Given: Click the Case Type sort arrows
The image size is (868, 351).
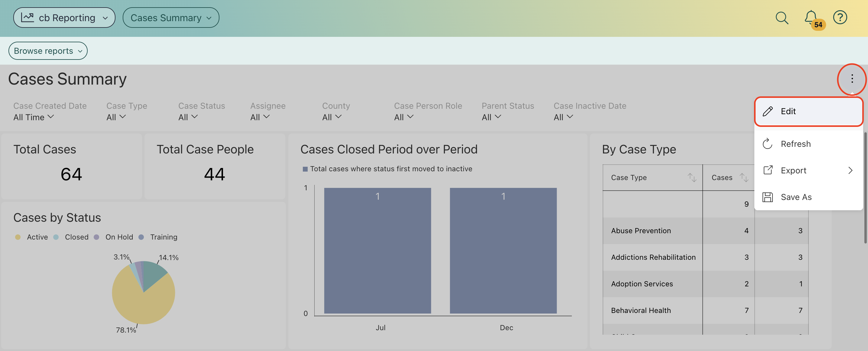Looking at the screenshot, I should [692, 177].
